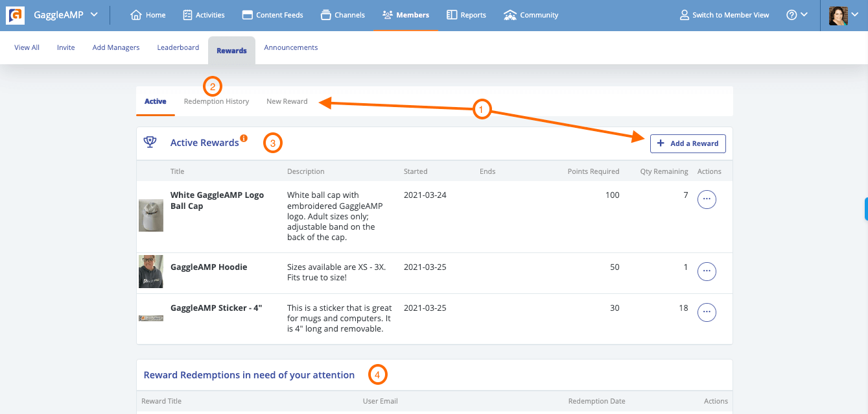Click the Description column header

[306, 171]
